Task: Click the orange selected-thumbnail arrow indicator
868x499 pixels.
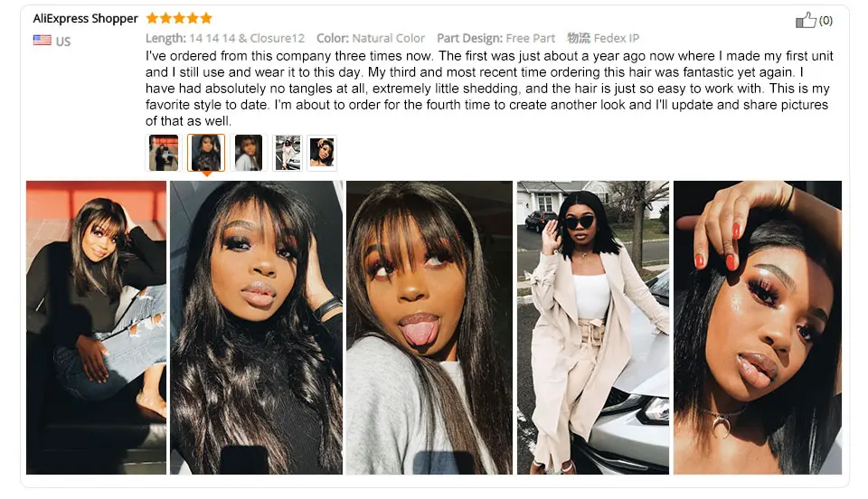Action: coord(206,174)
